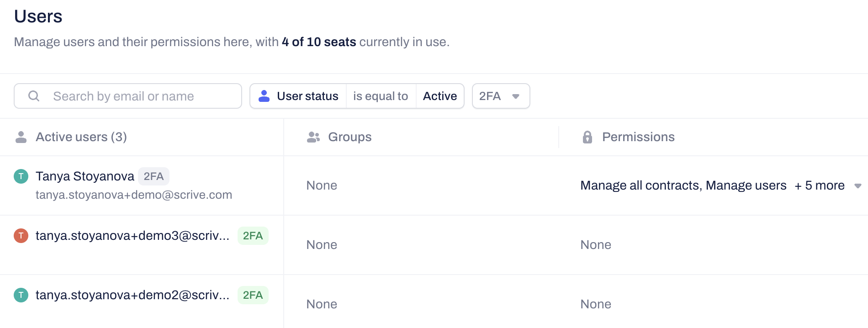Click the teal avatar for demo2 user
The width and height of the screenshot is (868, 328).
[21, 295]
